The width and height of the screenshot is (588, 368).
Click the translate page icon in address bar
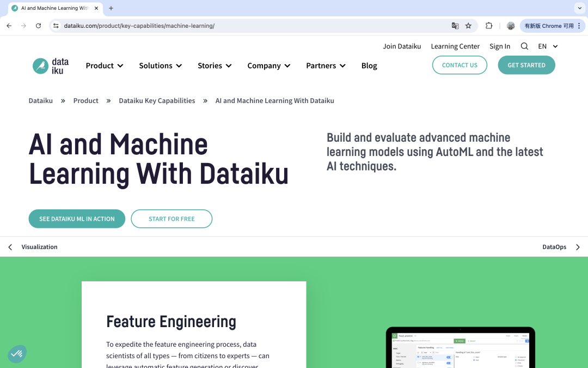tap(455, 26)
